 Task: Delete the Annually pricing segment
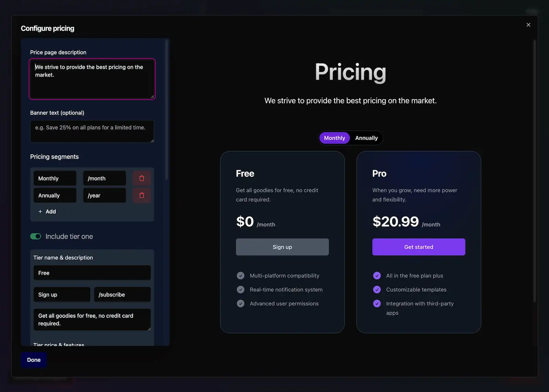coord(142,195)
